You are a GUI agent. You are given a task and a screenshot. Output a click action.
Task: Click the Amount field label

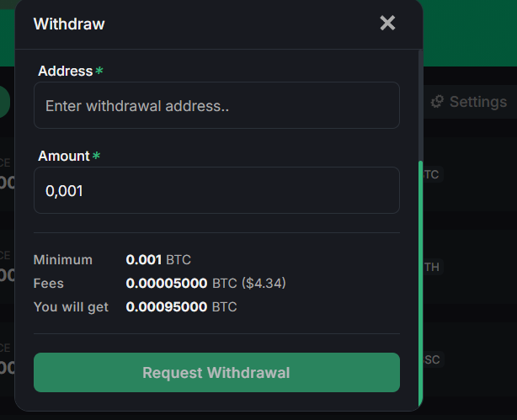click(x=63, y=157)
